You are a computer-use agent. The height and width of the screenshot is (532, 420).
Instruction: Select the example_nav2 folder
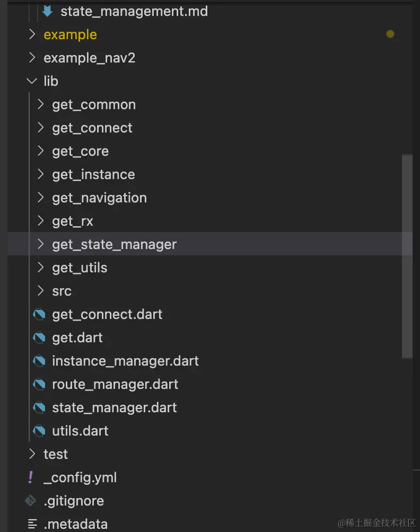point(89,58)
